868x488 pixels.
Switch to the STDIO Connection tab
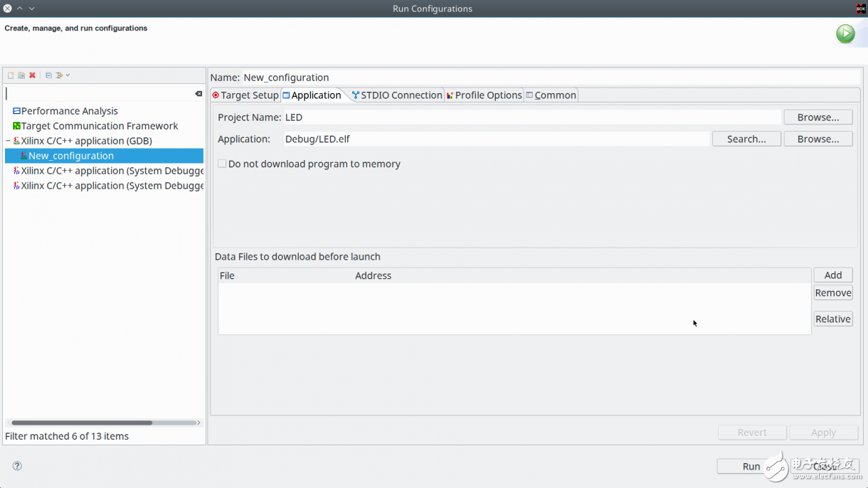click(x=397, y=95)
